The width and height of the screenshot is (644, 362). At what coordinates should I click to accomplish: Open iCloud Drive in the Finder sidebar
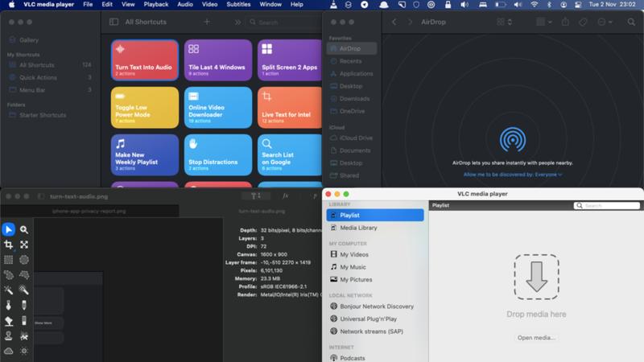point(352,138)
